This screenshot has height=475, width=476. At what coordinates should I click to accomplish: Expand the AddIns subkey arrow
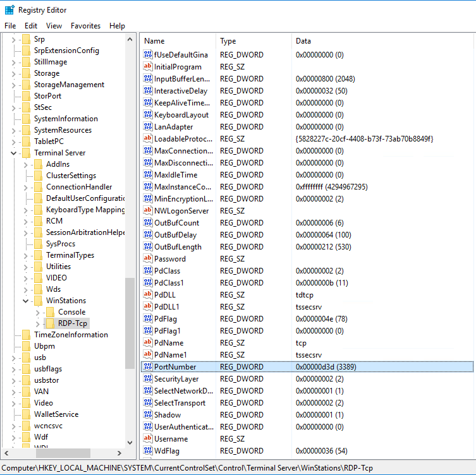[26, 164]
